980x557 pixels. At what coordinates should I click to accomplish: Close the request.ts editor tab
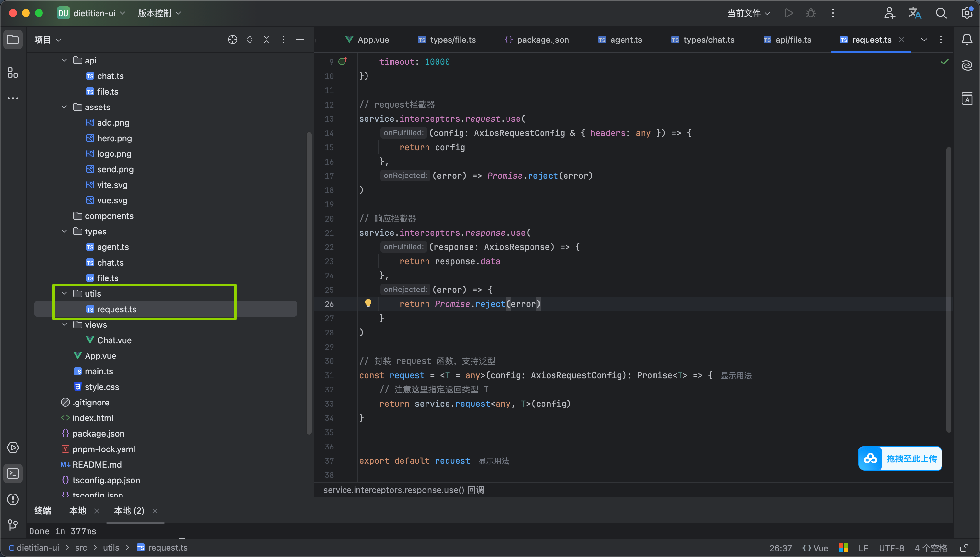tap(902, 40)
